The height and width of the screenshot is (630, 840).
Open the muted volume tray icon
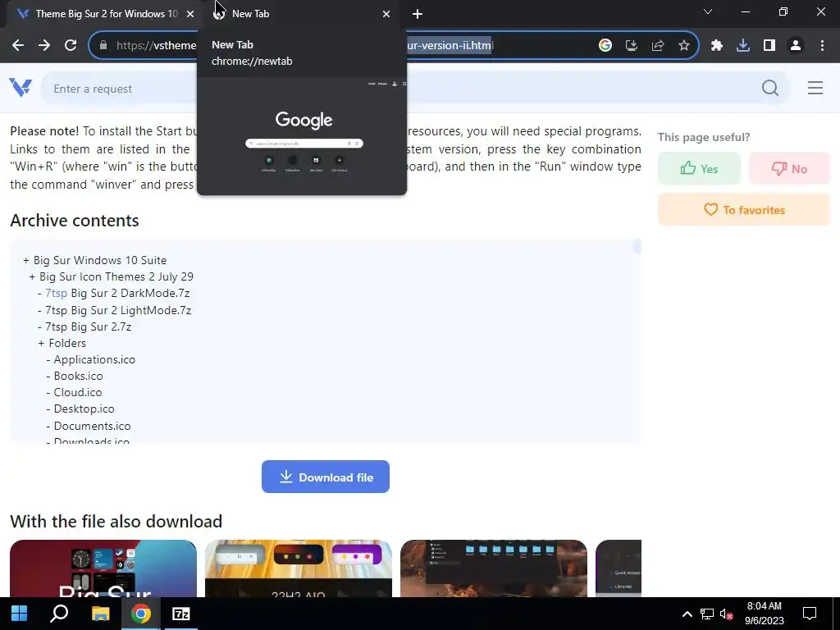[x=727, y=614]
